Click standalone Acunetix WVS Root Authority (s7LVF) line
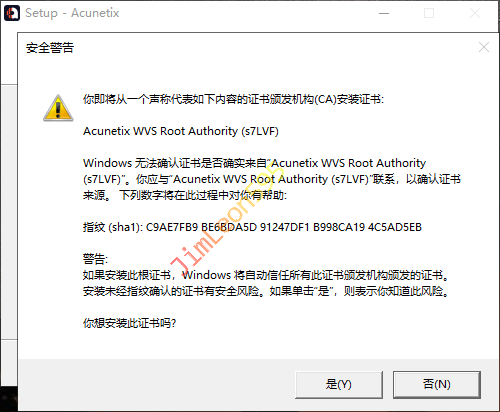The image size is (500, 412). (x=181, y=131)
